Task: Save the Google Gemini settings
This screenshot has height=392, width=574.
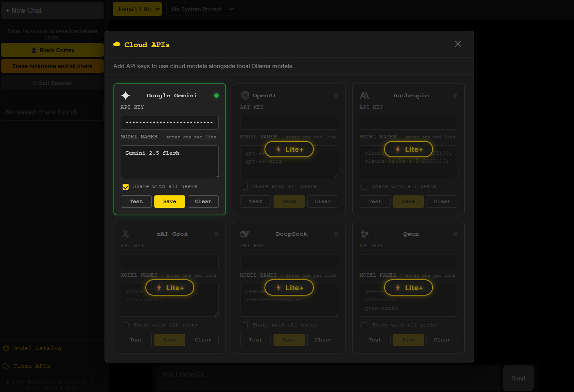Action: [170, 201]
